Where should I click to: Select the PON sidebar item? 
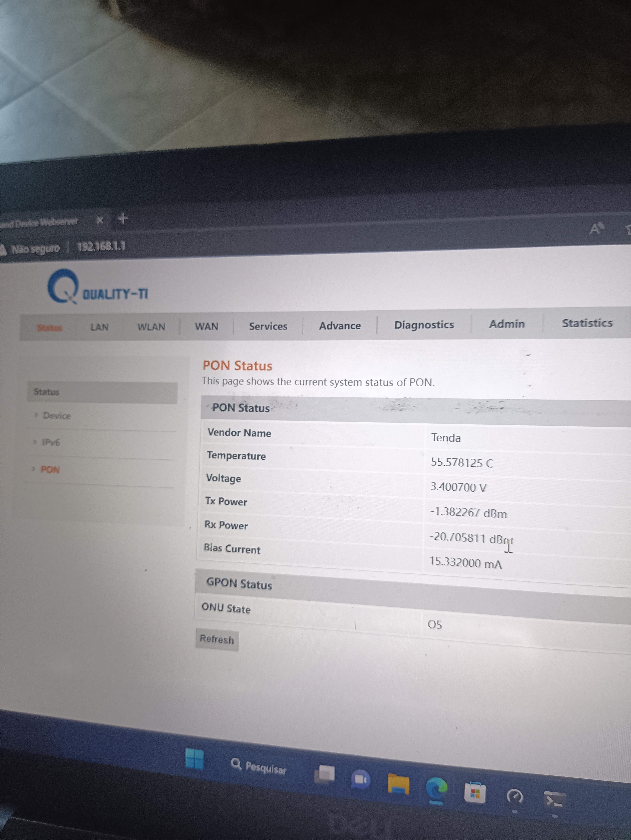[x=50, y=469]
